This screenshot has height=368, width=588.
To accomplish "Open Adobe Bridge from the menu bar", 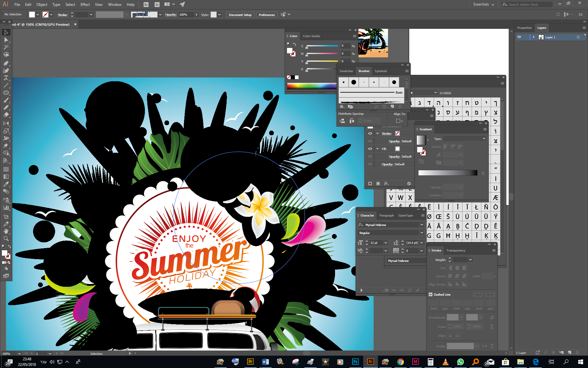I will click(146, 5).
